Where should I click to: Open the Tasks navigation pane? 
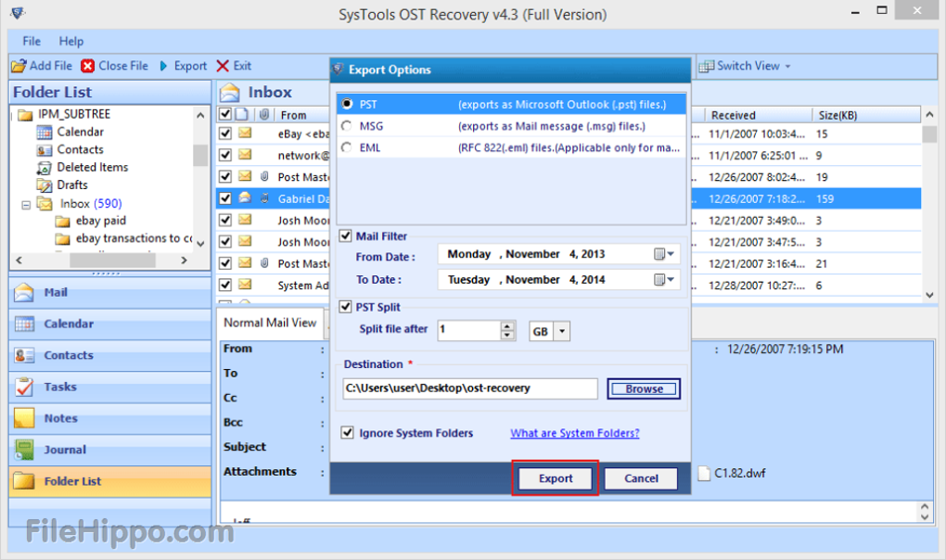pyautogui.click(x=109, y=387)
